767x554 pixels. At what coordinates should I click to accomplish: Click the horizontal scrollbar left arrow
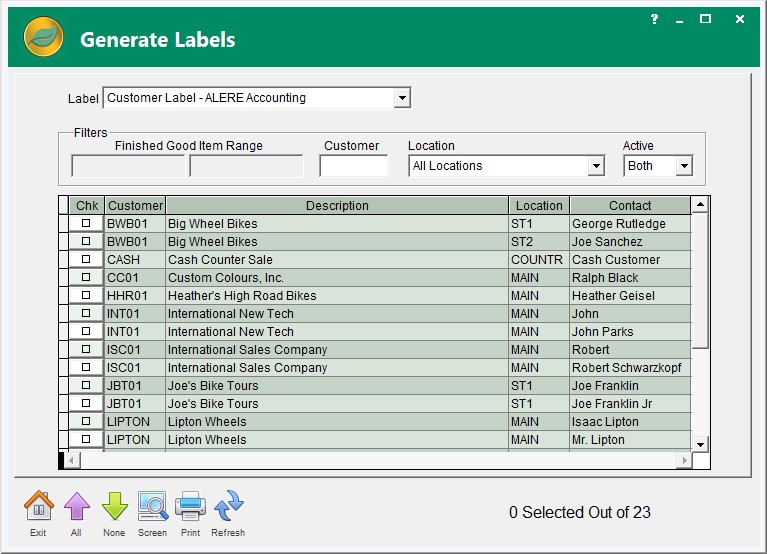pos(72,460)
